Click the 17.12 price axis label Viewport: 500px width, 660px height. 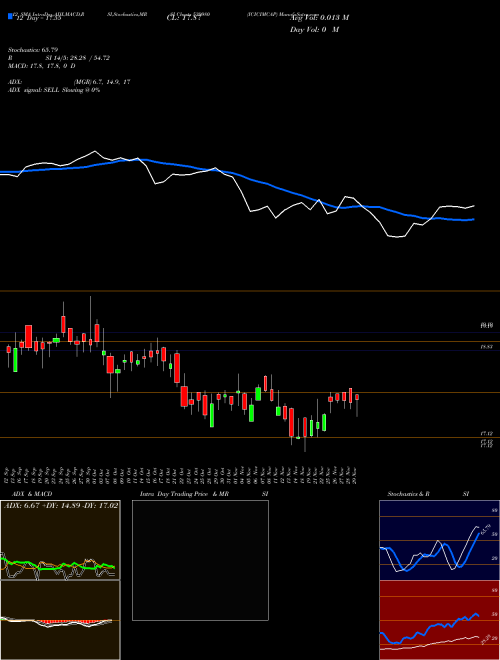(x=487, y=433)
